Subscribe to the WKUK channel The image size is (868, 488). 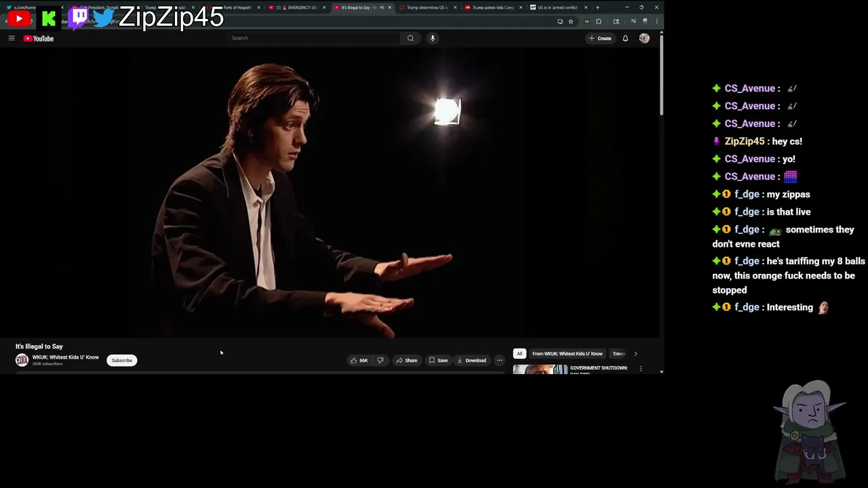coord(122,361)
